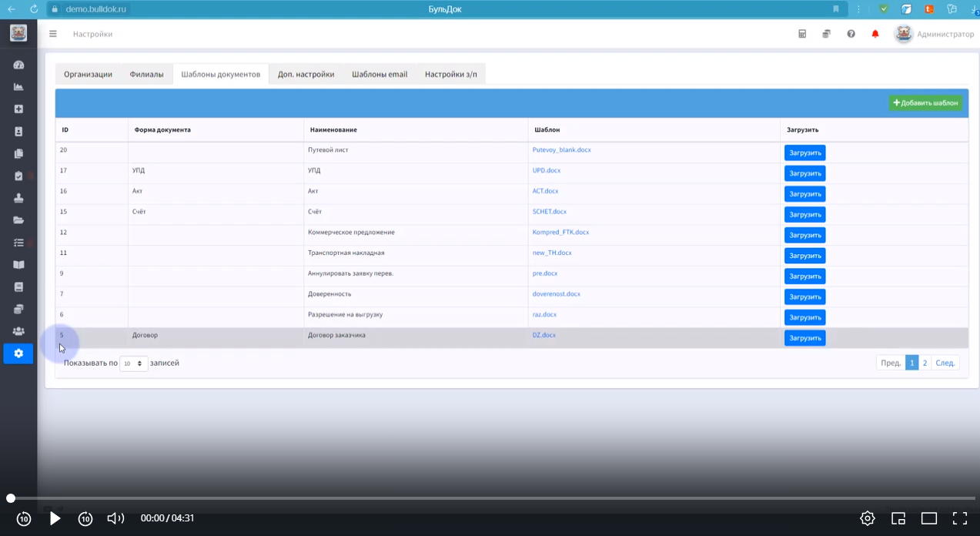The image size is (980, 536).
Task: Click the plus-square sidebar icon
Action: [18, 109]
